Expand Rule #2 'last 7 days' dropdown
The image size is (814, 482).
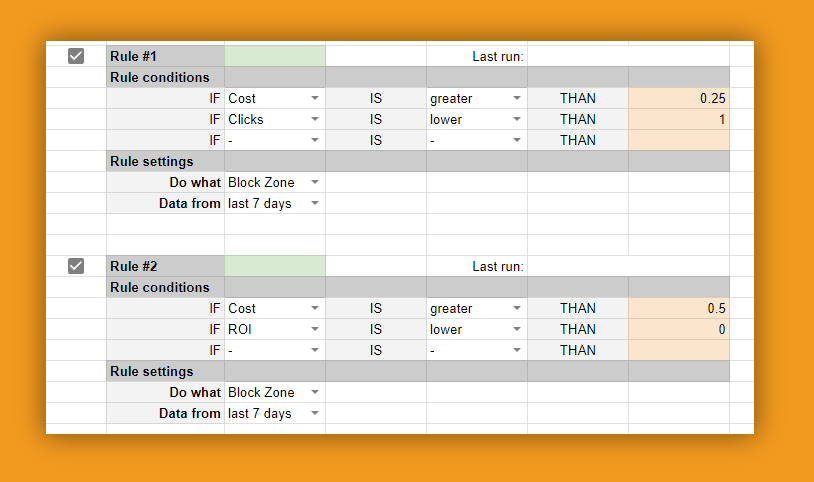[315, 413]
